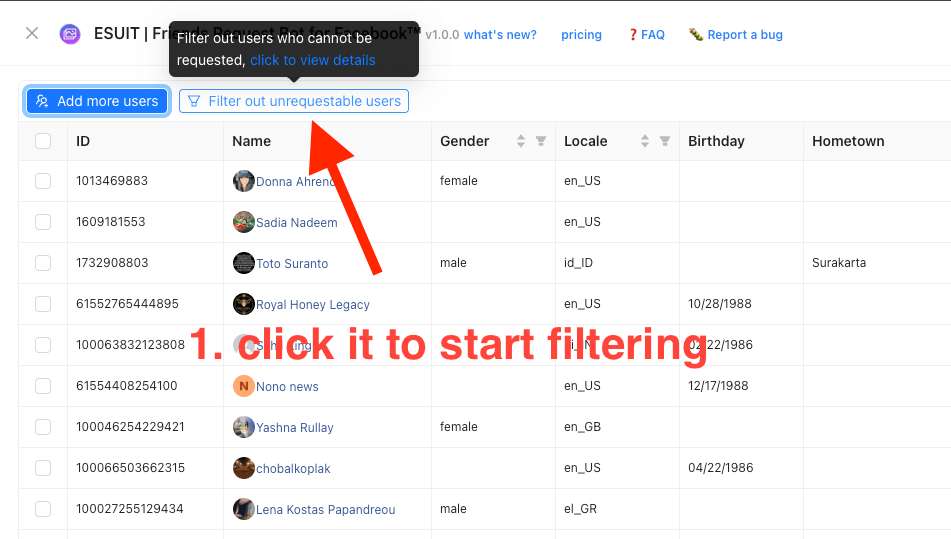Click the Gender column filter funnel icon
This screenshot has width=951, height=539.
541,141
